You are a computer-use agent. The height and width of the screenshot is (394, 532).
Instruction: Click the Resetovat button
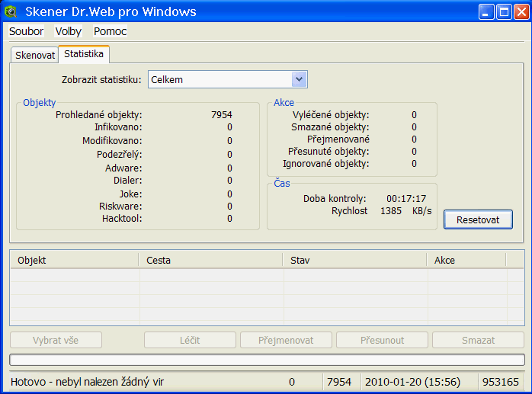[478, 219]
